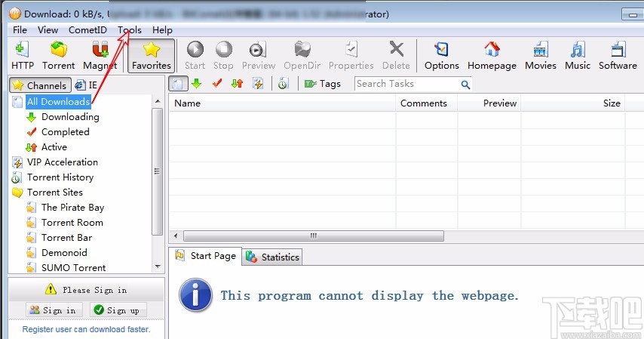Click sidebar scrollbar down arrow
Viewport: 644px width, 339px height.
(x=158, y=267)
